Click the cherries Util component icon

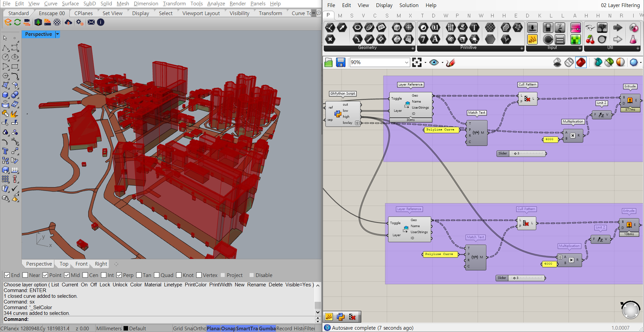[590, 39]
